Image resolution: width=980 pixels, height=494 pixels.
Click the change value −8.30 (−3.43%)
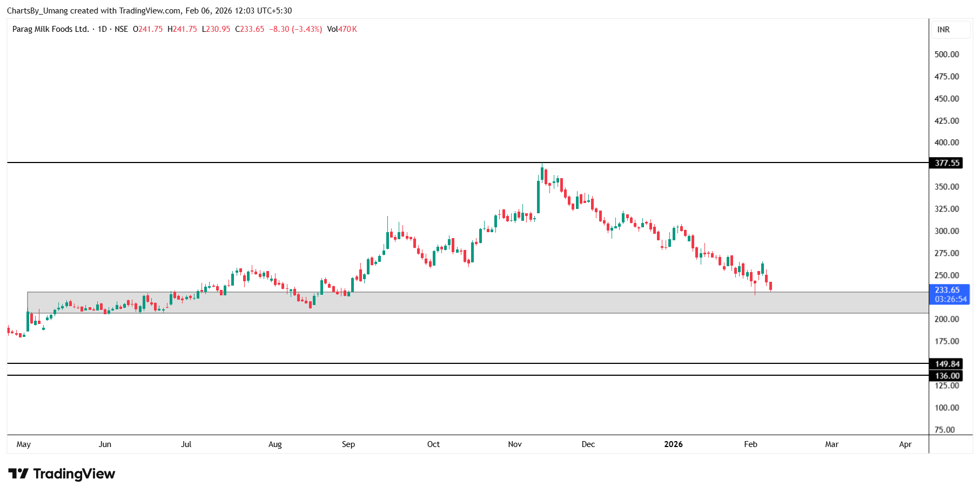pyautogui.click(x=296, y=29)
